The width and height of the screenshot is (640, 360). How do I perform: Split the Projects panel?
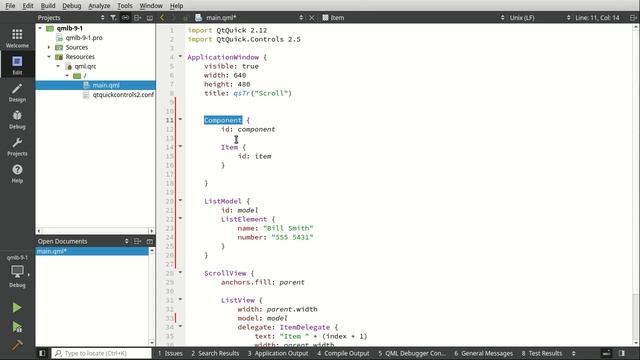click(138, 18)
